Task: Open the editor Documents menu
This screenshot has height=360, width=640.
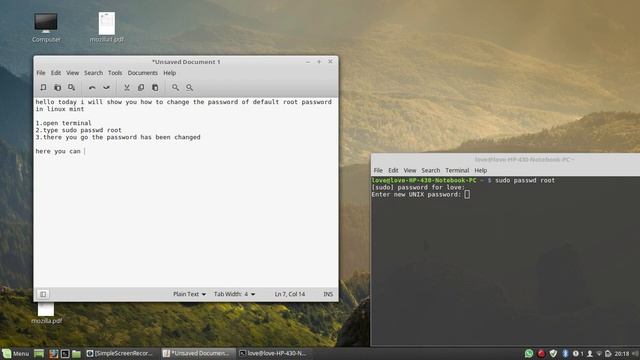Action: pos(142,73)
